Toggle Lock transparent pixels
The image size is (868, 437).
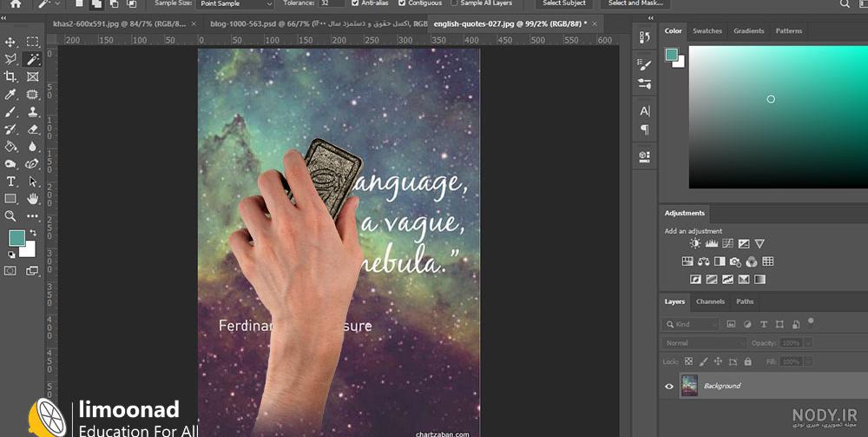tap(688, 361)
